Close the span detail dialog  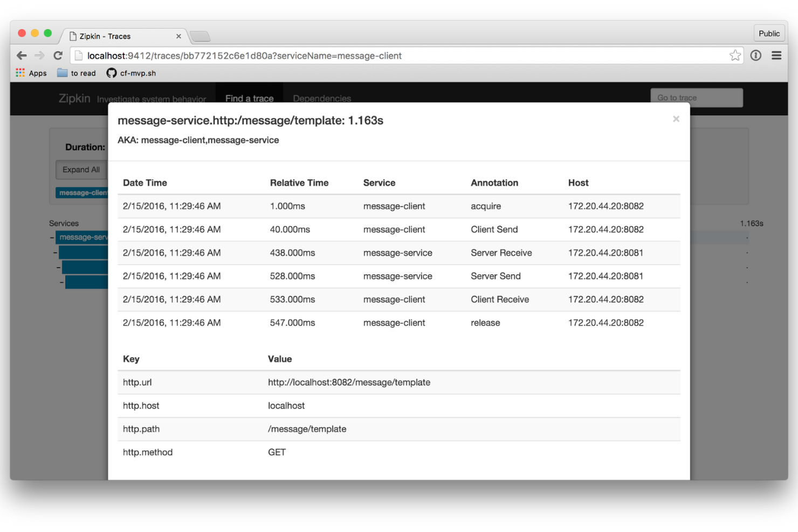pos(676,119)
